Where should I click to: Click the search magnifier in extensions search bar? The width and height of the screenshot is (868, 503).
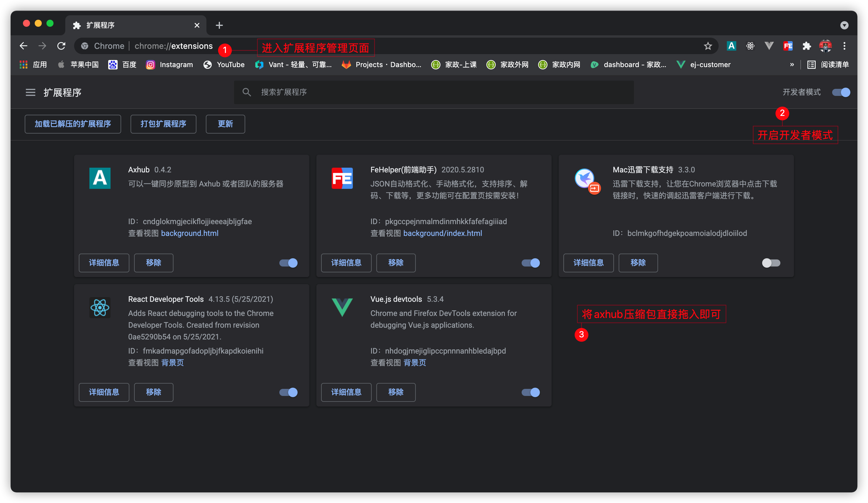tap(247, 92)
